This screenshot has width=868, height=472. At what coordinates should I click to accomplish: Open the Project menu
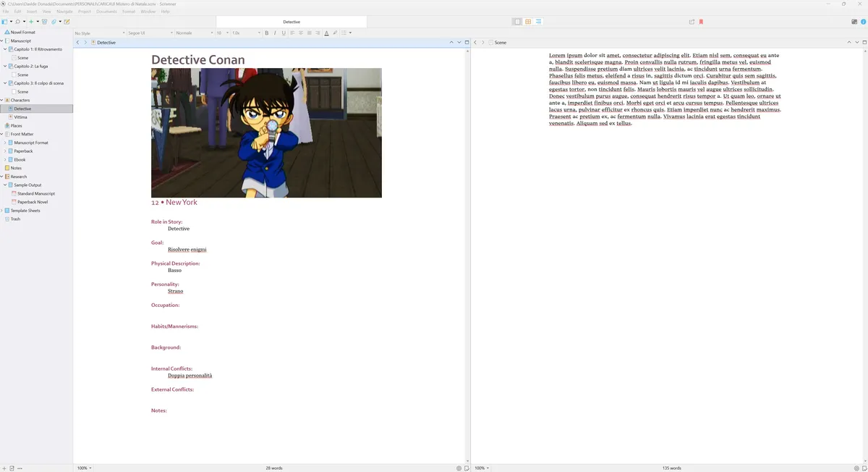pyautogui.click(x=85, y=12)
